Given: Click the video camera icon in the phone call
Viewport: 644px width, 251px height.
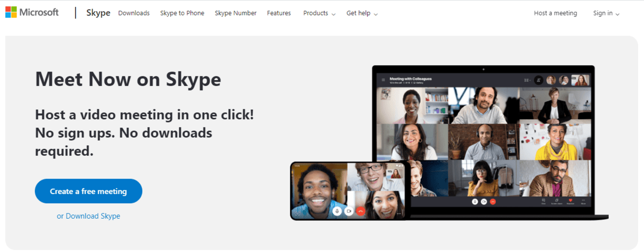Looking at the screenshot, I should [x=349, y=211].
